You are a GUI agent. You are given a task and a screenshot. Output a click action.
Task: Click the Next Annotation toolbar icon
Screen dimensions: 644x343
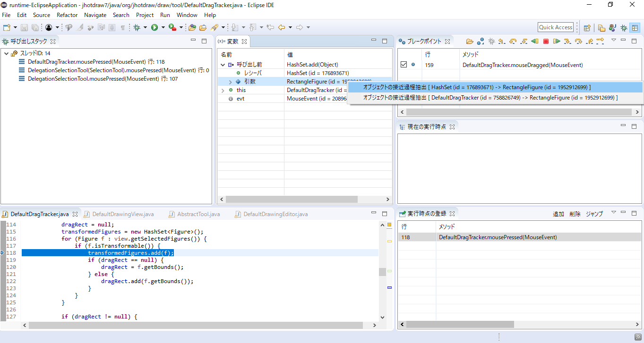point(235,27)
